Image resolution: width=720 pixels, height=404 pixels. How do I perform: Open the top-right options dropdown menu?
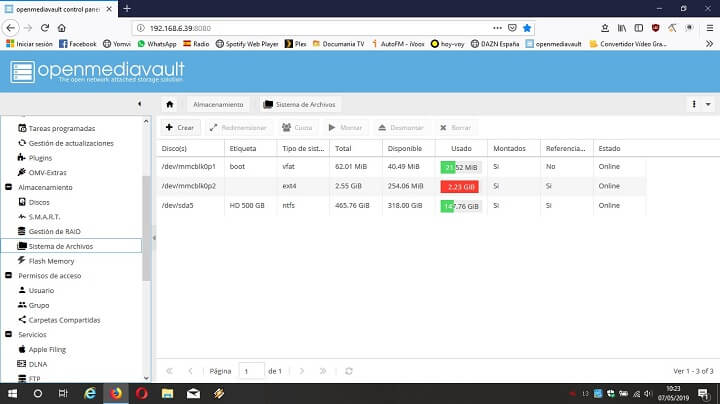701,104
